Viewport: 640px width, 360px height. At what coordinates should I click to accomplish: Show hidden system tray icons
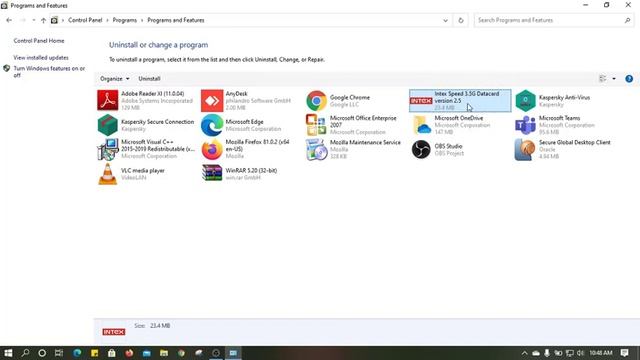click(x=524, y=353)
